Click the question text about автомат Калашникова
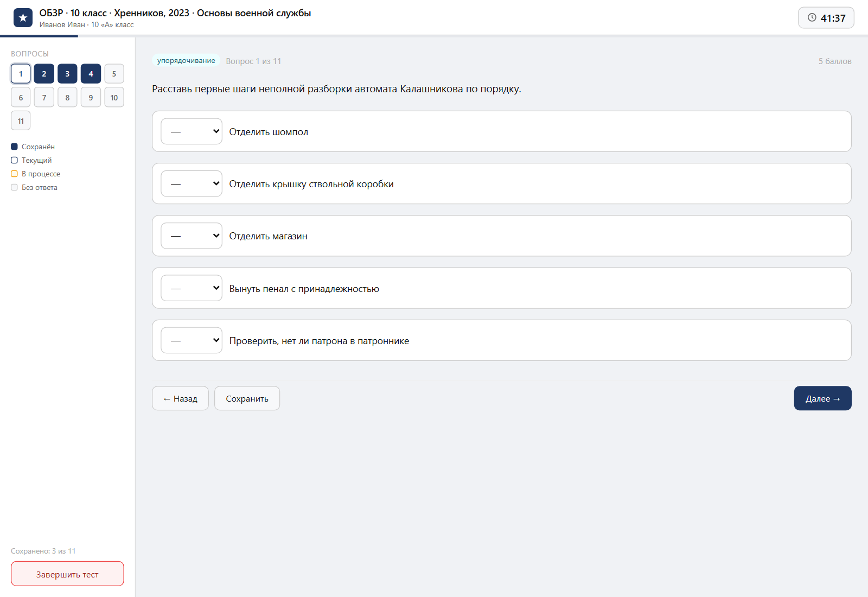Image resolution: width=868 pixels, height=597 pixels. coord(336,89)
